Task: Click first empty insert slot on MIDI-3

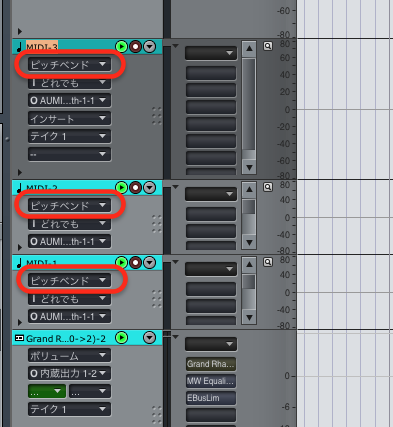Action: tap(211, 73)
